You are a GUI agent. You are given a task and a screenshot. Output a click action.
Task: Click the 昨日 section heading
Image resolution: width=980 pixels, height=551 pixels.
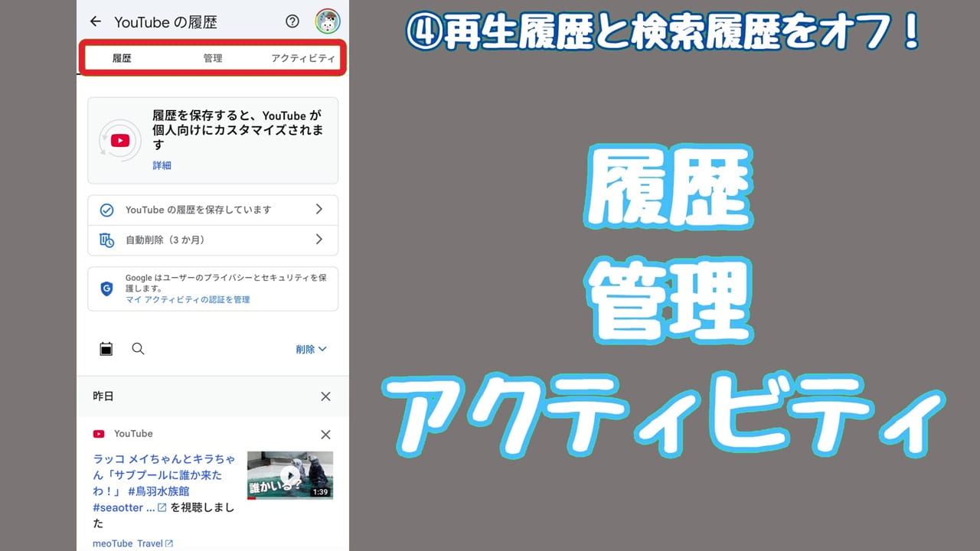click(103, 396)
